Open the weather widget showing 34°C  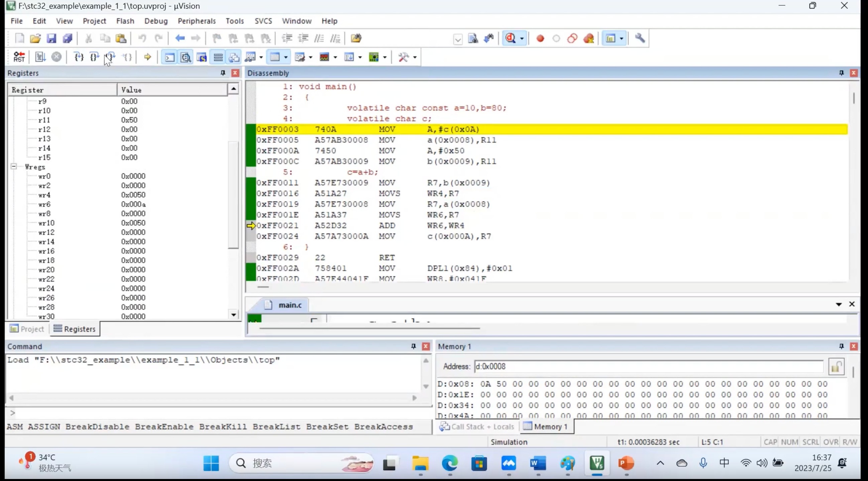(45, 463)
